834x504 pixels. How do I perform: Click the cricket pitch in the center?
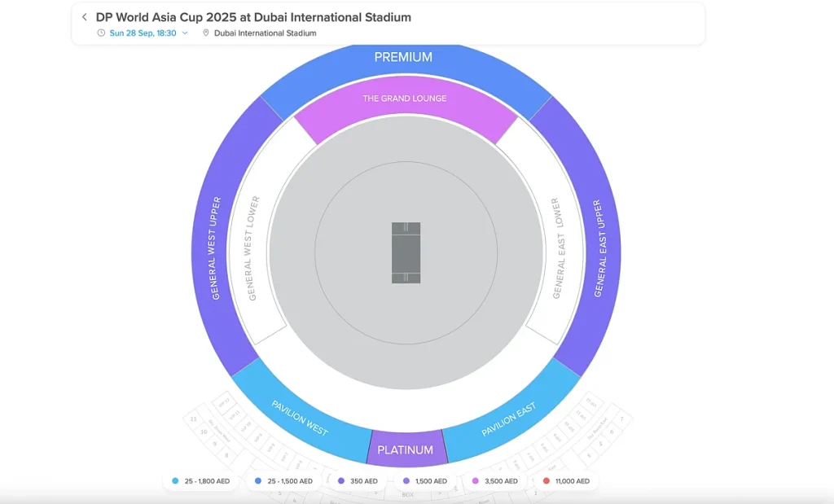[406, 252]
